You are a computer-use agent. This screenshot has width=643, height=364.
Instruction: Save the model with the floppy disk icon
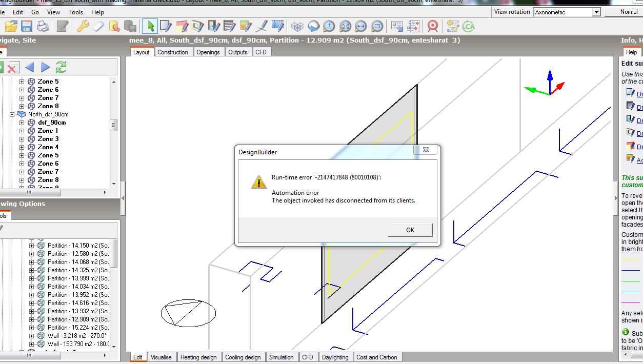click(x=27, y=26)
